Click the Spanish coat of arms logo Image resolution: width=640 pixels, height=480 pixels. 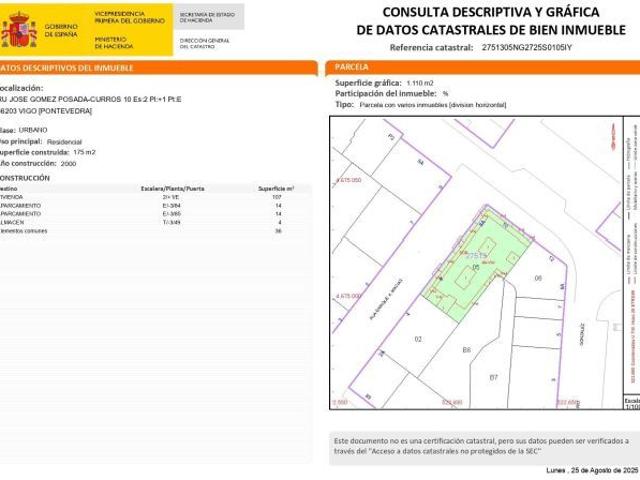[x=18, y=29]
